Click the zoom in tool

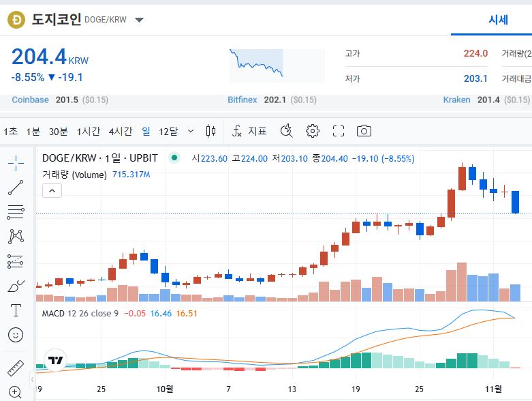(x=15, y=392)
